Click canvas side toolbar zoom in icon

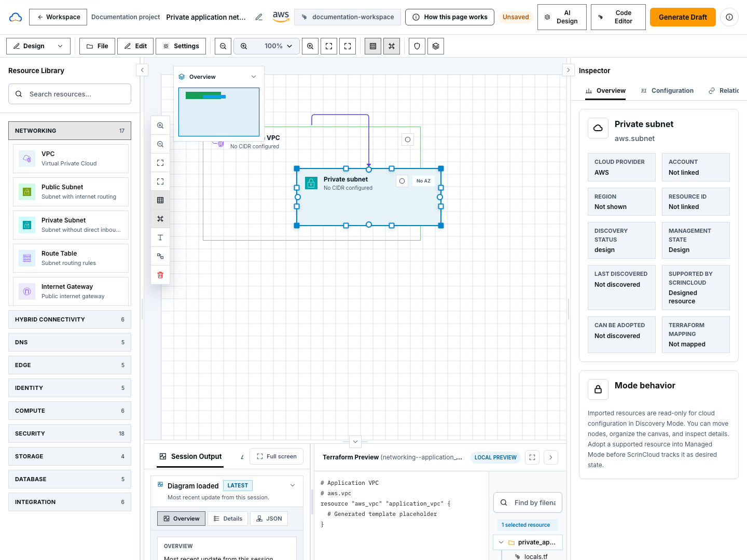160,125
